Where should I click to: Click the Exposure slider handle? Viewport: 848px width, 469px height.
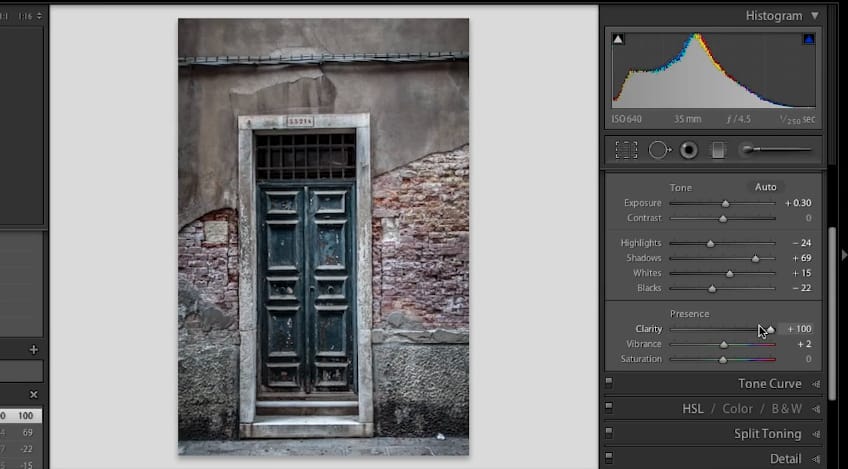725,204
